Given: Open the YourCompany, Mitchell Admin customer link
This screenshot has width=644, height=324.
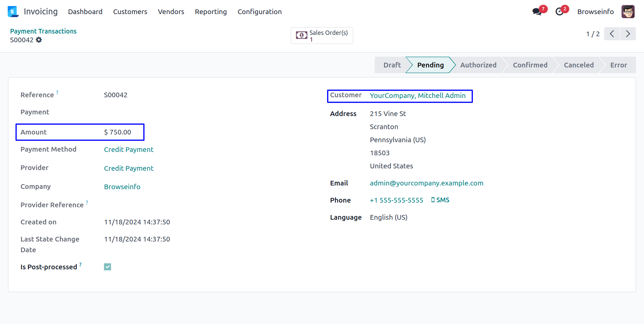Looking at the screenshot, I should tap(418, 96).
